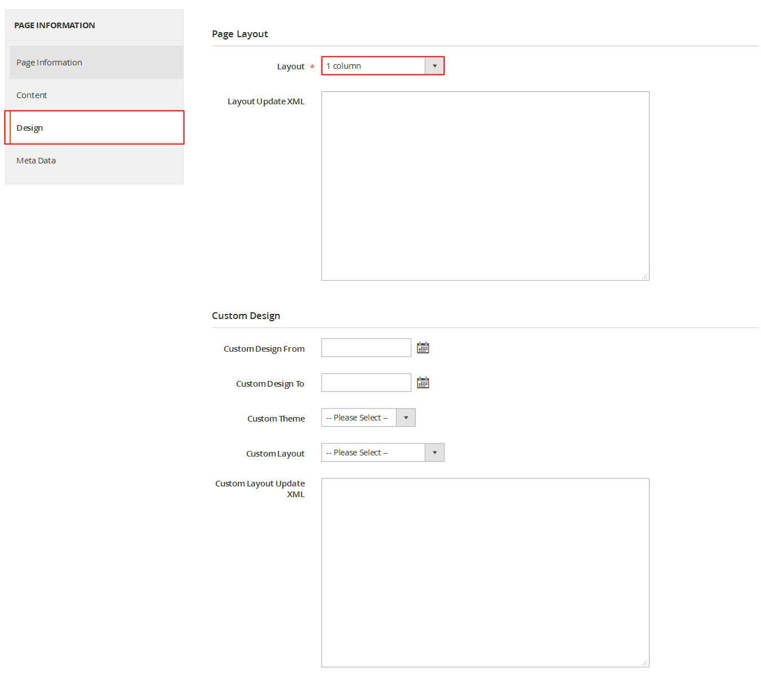This screenshot has width=761, height=700.
Task: Click the Custom Layout Update XML label
Action: tap(260, 489)
